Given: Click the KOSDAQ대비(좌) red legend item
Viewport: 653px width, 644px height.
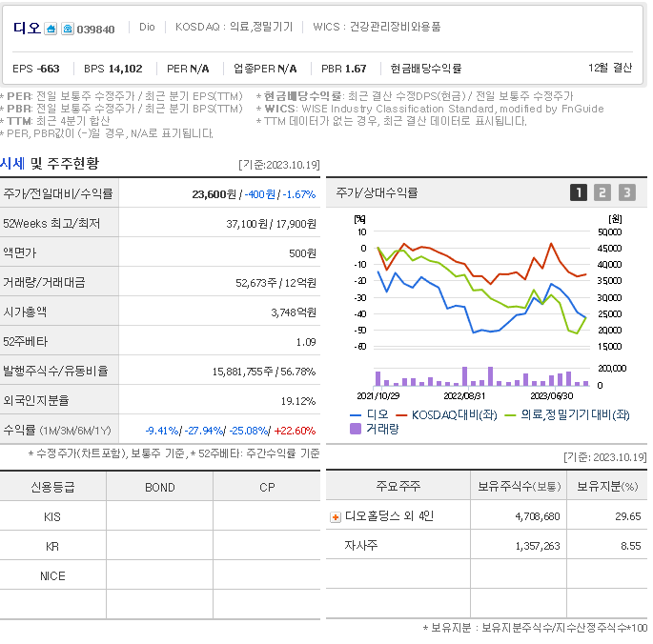Looking at the screenshot, I should coord(446,414).
